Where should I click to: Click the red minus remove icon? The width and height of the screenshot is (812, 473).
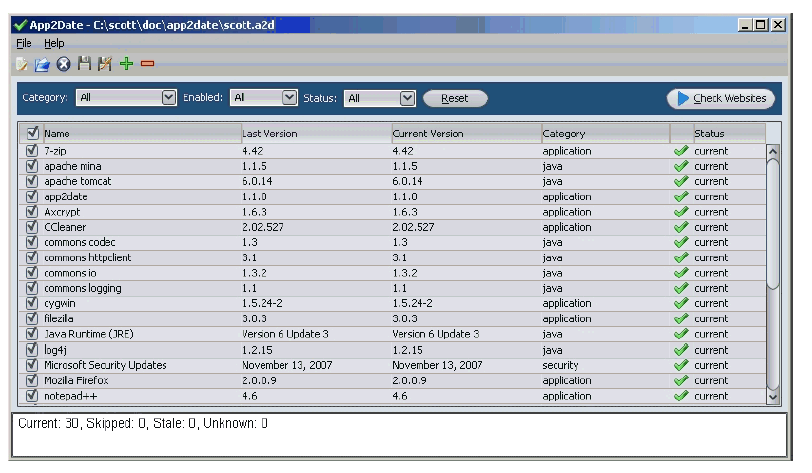point(147,65)
